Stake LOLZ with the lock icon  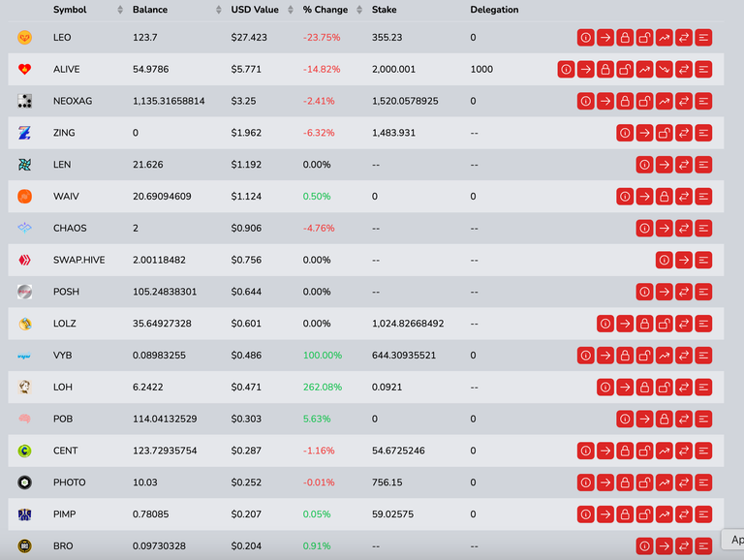point(644,324)
